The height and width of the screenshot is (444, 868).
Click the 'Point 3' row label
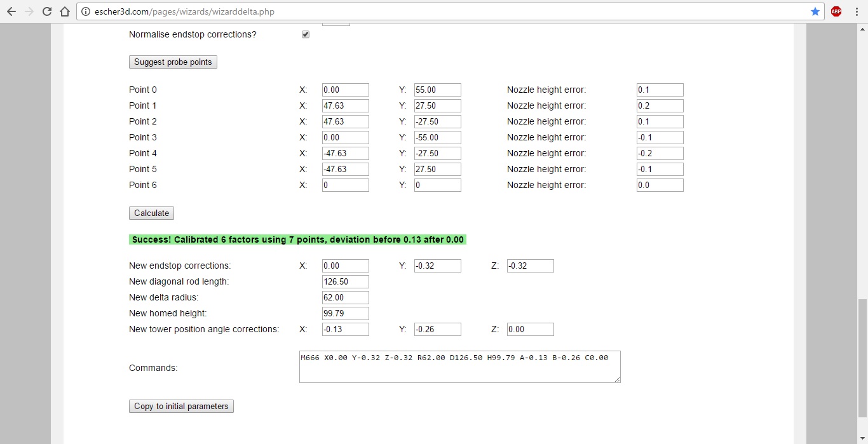point(143,138)
